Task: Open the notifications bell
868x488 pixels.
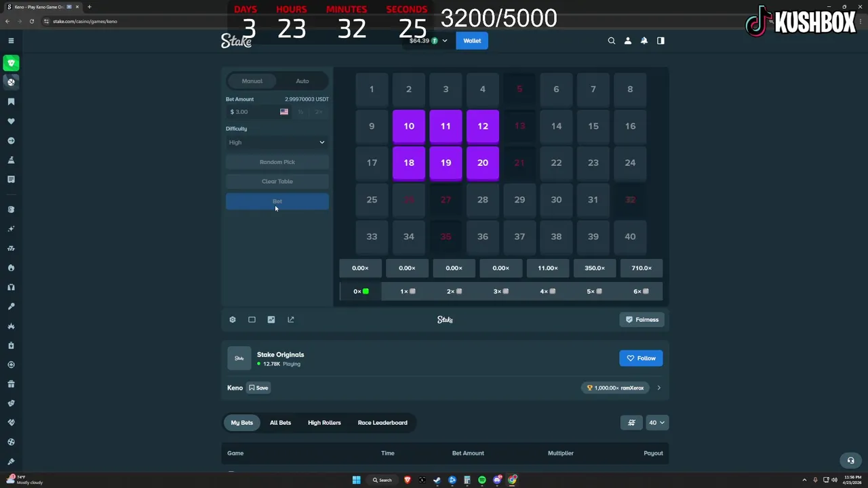Action: coord(644,41)
